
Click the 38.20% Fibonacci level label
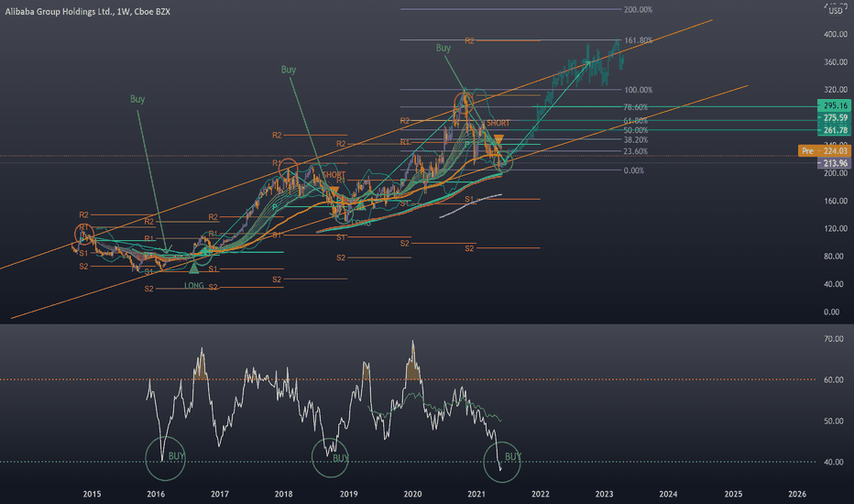[636, 140]
